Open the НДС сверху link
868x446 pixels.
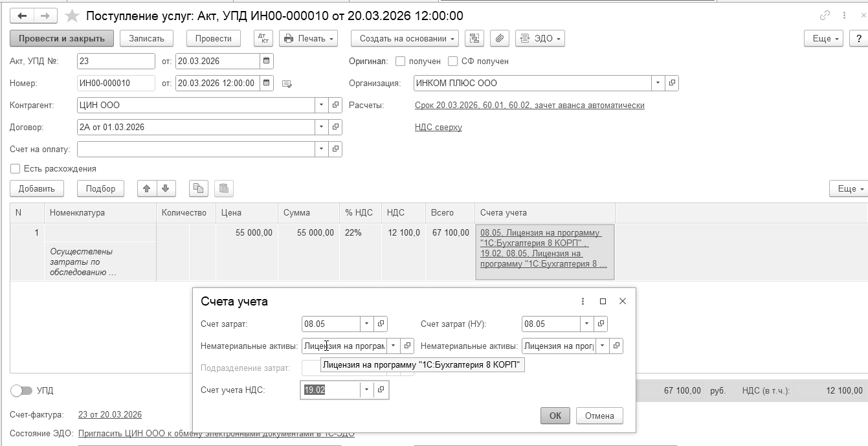438,128
